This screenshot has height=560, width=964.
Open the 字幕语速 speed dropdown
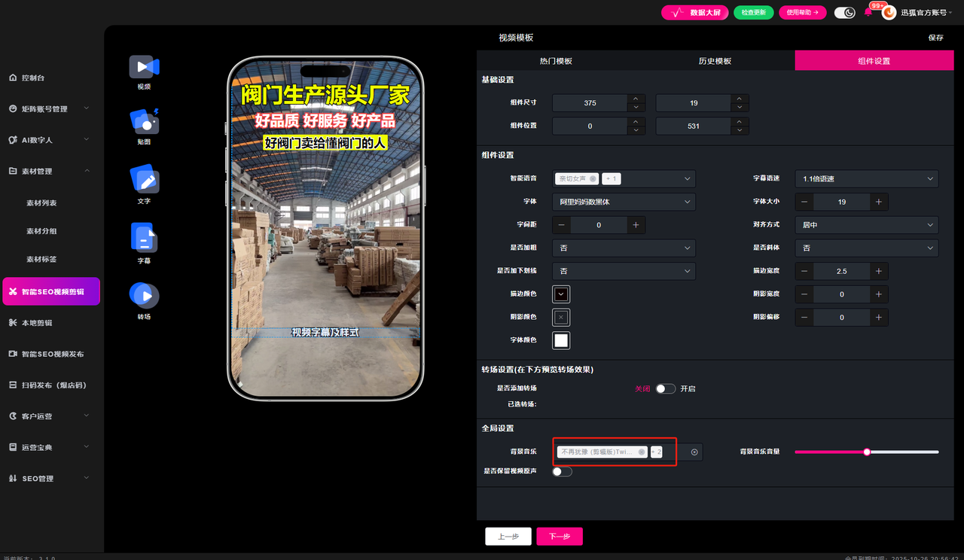coord(867,179)
